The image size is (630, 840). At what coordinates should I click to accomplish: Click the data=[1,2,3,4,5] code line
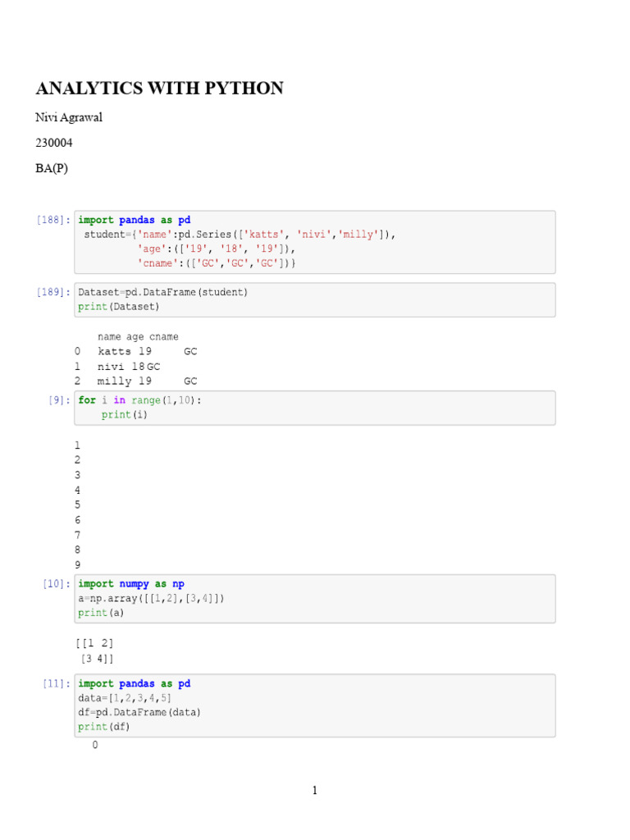(x=125, y=698)
